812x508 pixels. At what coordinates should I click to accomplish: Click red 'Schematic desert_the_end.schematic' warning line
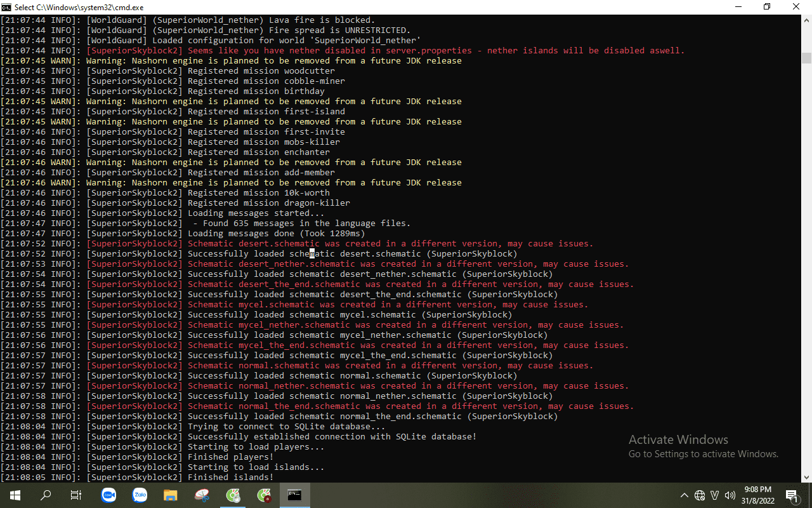[317, 284]
